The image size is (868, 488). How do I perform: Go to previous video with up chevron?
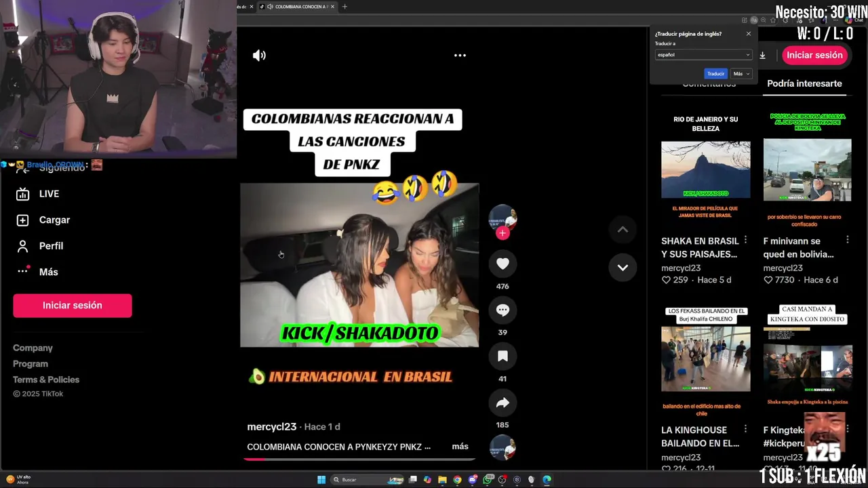click(x=623, y=230)
